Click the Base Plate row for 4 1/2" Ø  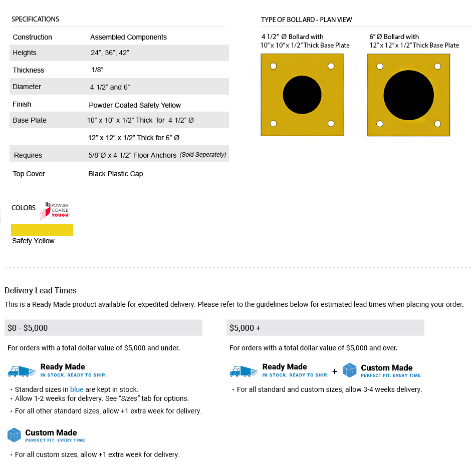[119, 121]
